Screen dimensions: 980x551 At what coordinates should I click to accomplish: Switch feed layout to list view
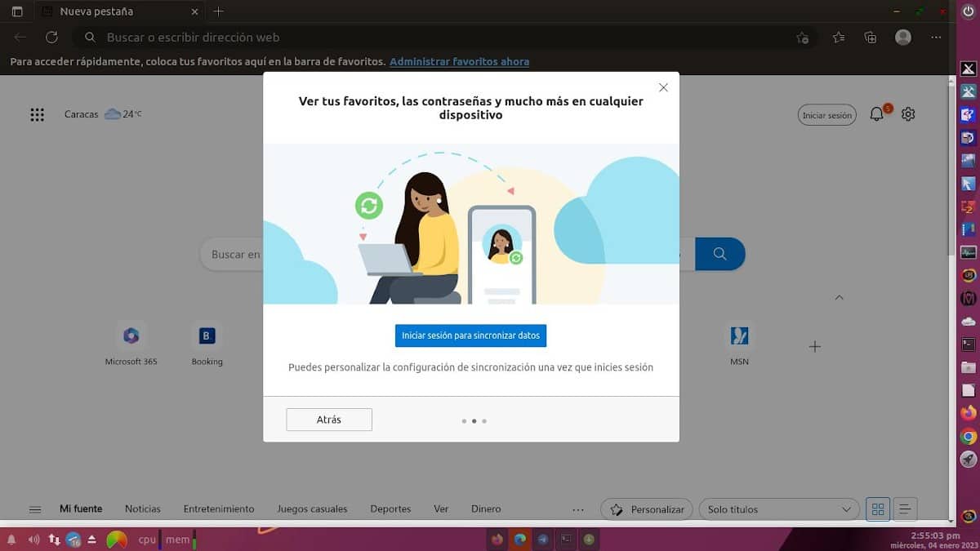pyautogui.click(x=904, y=509)
